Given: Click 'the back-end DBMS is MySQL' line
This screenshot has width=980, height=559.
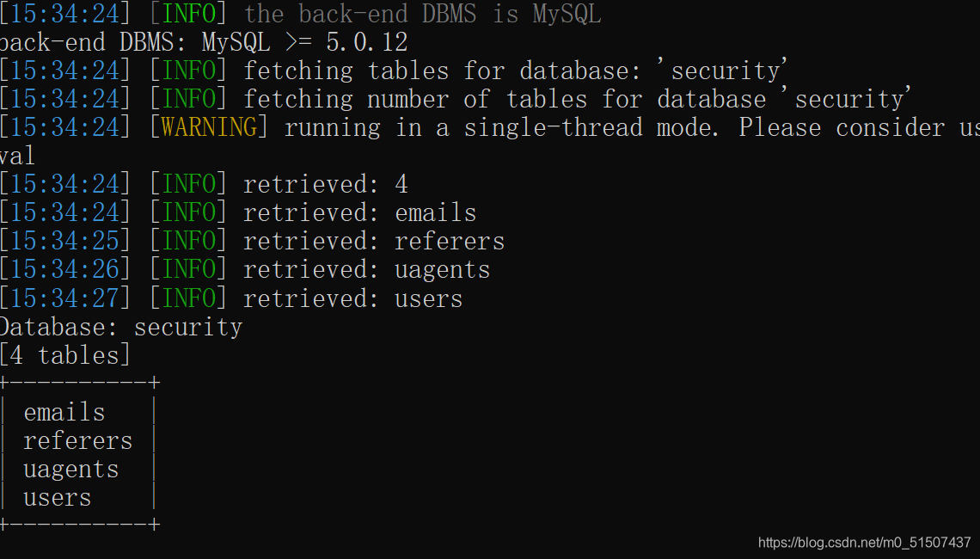Looking at the screenshot, I should [422, 14].
